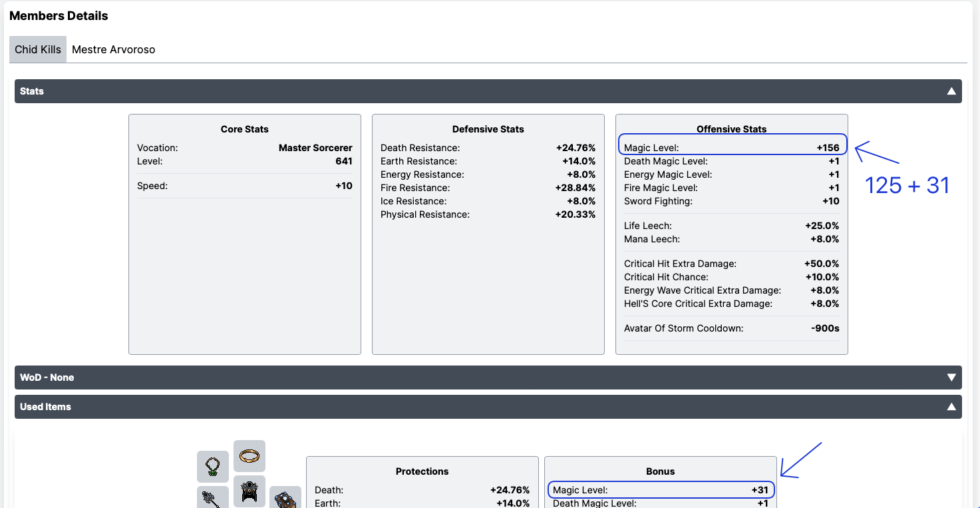The image size is (980, 508).
Task: Click the wand weapon item icon
Action: 213,498
